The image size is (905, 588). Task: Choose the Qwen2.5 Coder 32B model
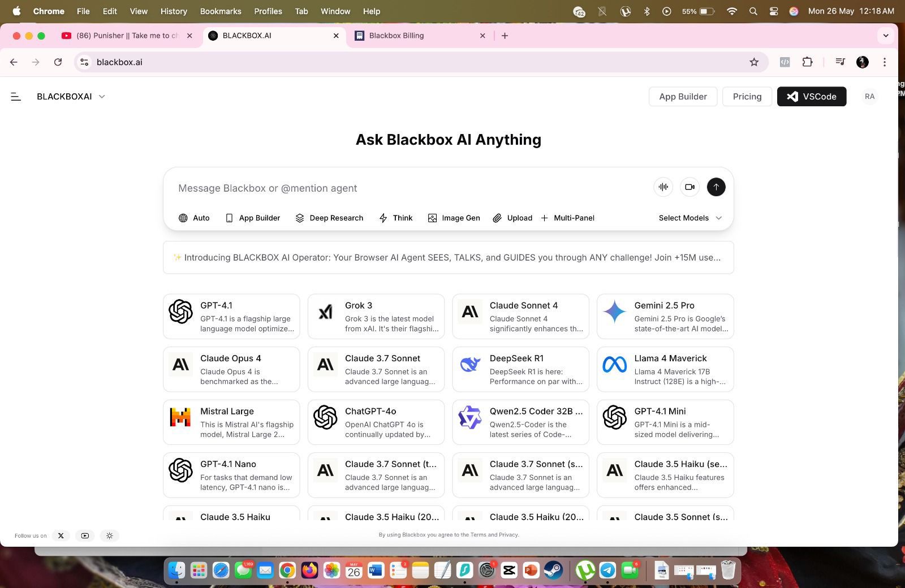pos(521,422)
